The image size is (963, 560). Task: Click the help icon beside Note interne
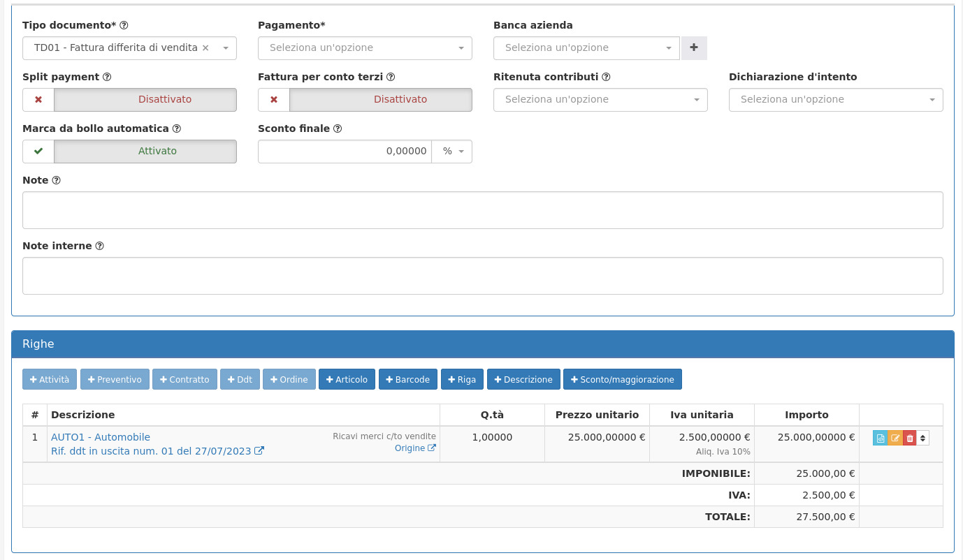(99, 246)
